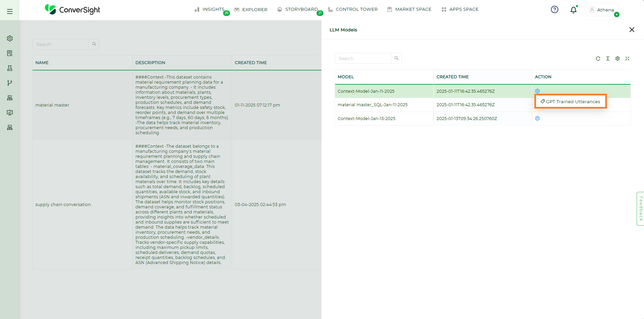Click action gear for Context-Model-Jan-13-2025

point(537,118)
